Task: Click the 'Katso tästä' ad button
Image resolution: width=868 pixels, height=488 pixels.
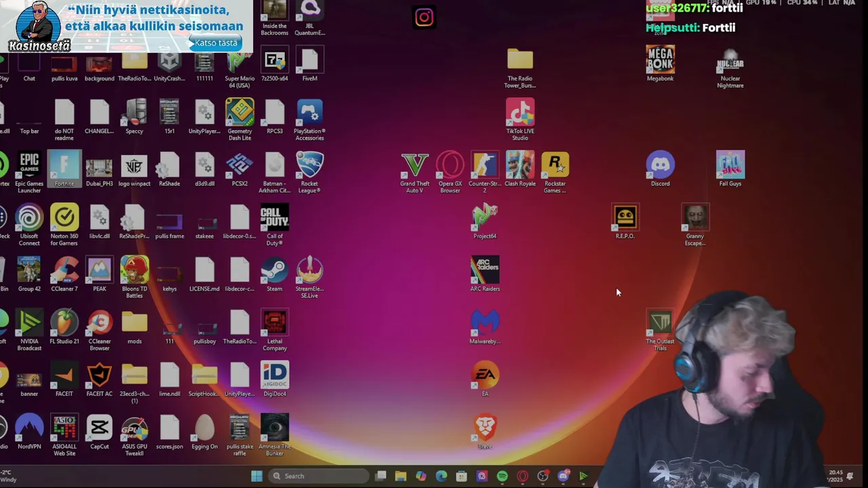Action: (216, 43)
